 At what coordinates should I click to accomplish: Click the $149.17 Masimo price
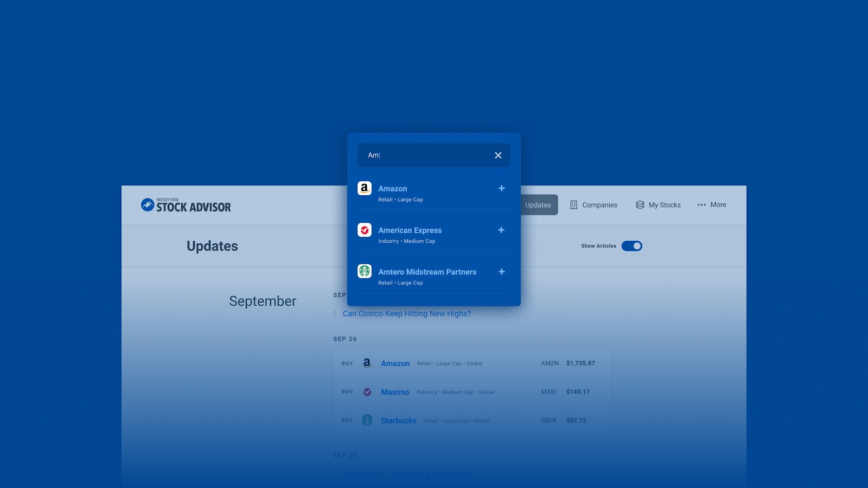tap(578, 392)
